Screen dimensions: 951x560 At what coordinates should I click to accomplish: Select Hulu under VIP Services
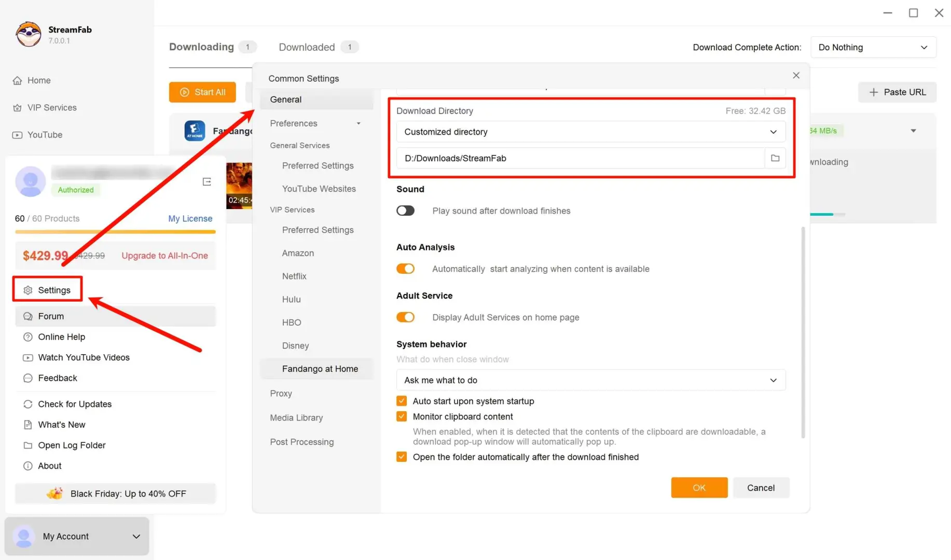(291, 299)
